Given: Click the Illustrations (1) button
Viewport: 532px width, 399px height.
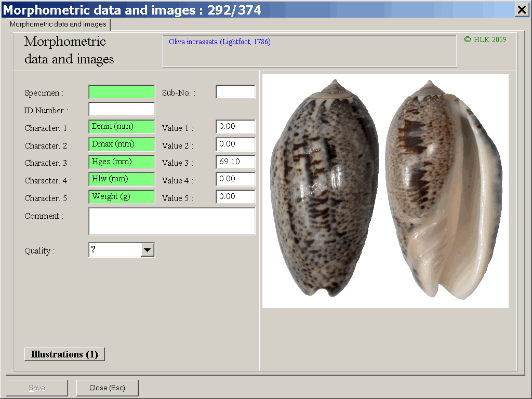Looking at the screenshot, I should [x=64, y=354].
